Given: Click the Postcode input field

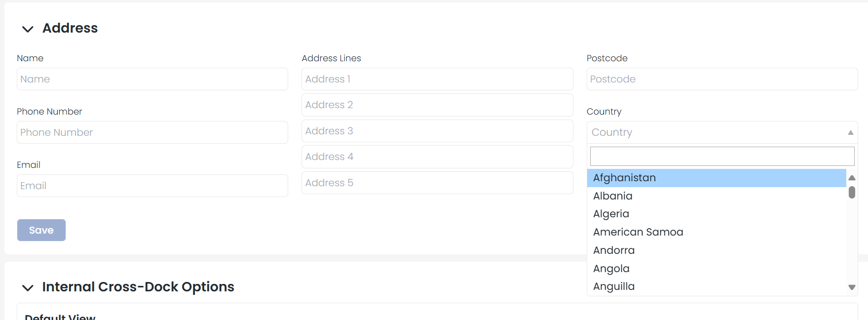Looking at the screenshot, I should click(722, 79).
